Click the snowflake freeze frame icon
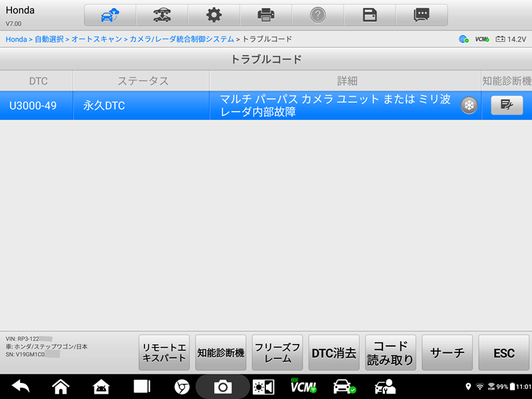This screenshot has height=399, width=532. 469,106
